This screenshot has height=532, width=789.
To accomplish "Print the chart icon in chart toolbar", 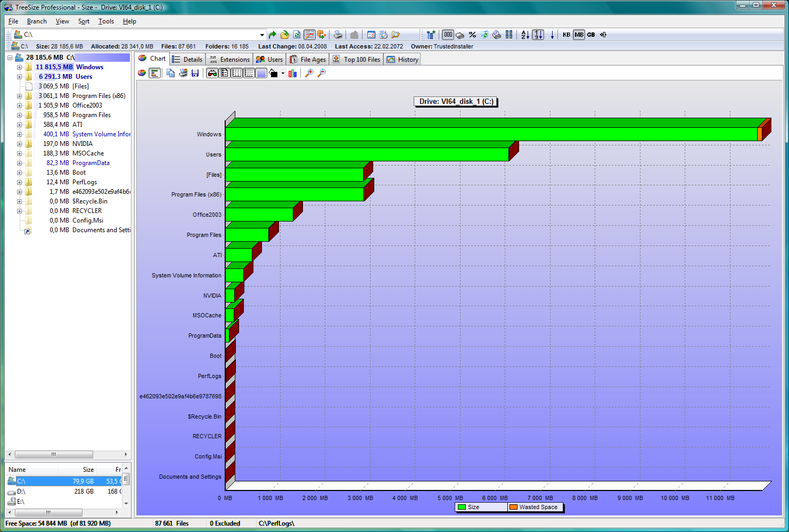I will tap(183, 73).
